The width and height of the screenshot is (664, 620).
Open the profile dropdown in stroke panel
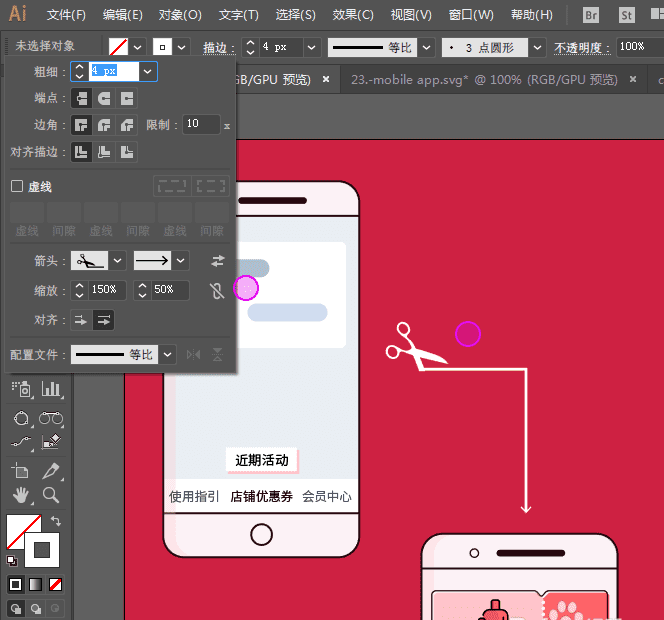(167, 354)
